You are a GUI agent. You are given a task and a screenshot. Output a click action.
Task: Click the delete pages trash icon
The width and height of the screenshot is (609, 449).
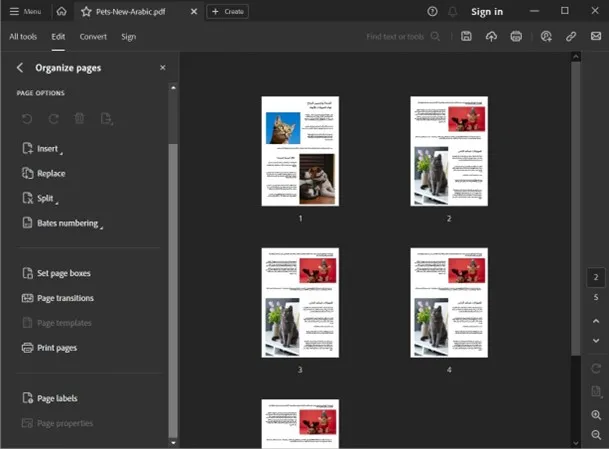[x=80, y=119]
